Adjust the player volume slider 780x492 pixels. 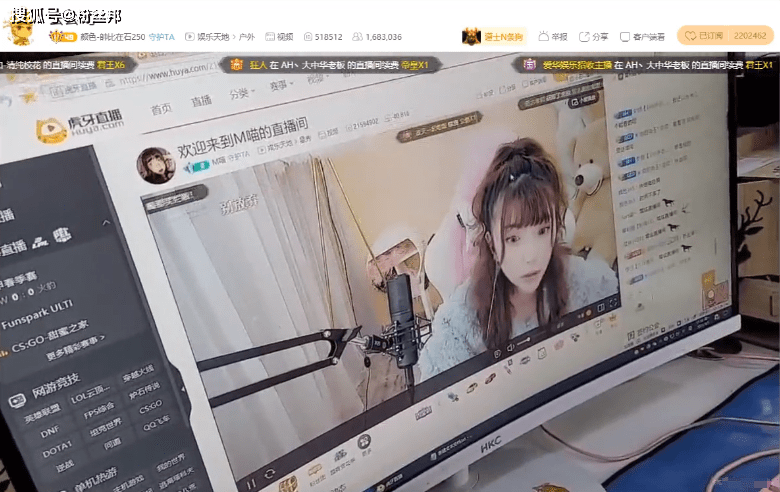(x=523, y=341)
